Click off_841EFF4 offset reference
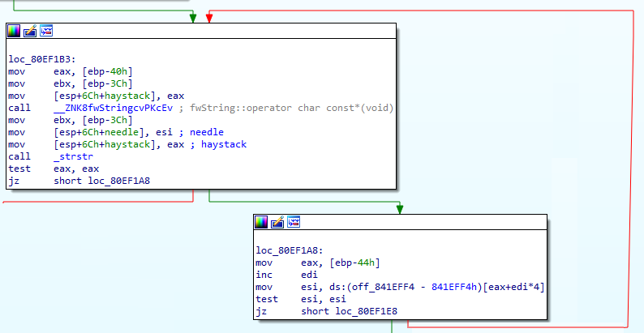The width and height of the screenshot is (644, 333). (362, 287)
